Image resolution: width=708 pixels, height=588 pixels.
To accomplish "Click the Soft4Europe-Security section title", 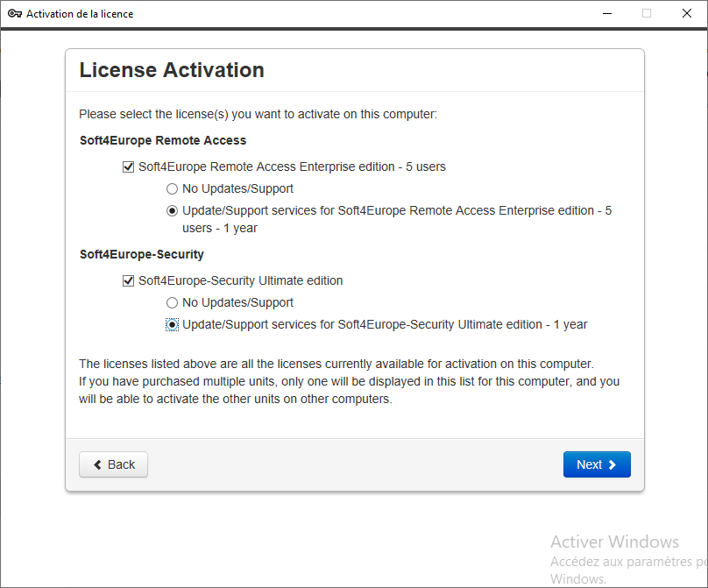I will coord(142,254).
